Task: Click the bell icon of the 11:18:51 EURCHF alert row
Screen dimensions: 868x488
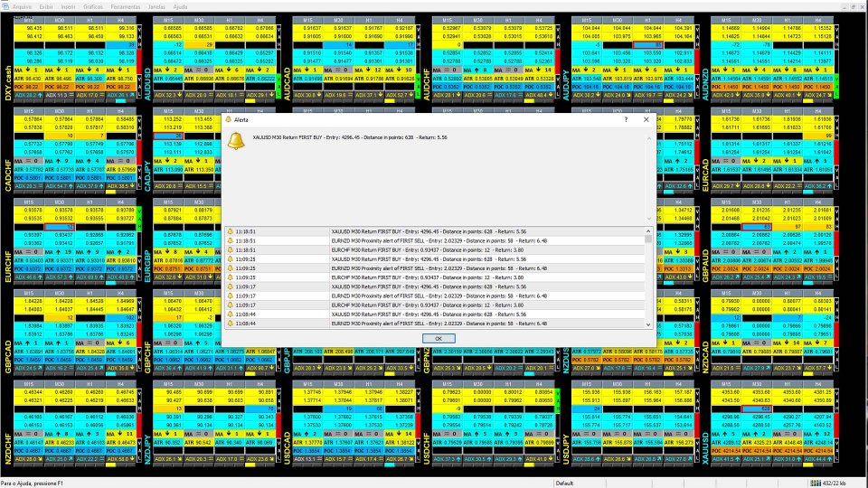Action: pos(231,250)
